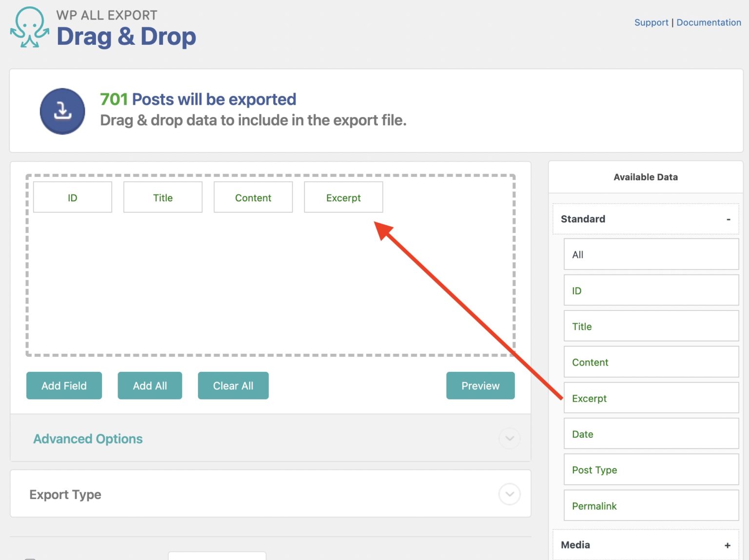Expand the Media data category
The width and height of the screenshot is (749, 560).
click(x=728, y=544)
